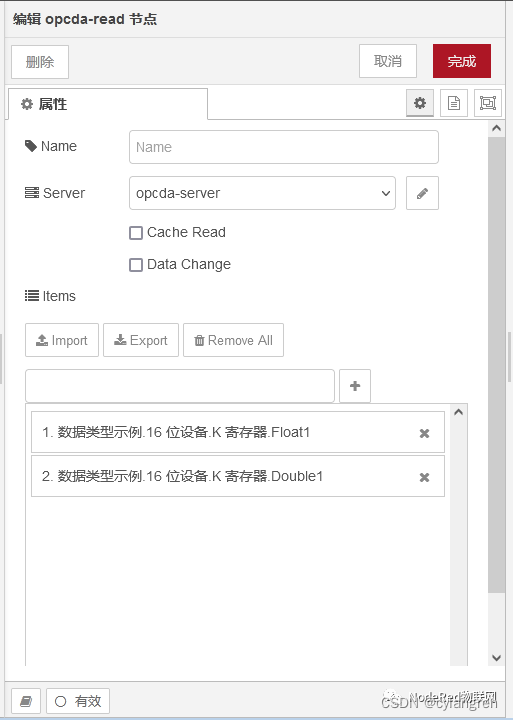Click the Name label tag icon
Image resolution: width=513 pixels, height=720 pixels.
pyautogui.click(x=31, y=146)
